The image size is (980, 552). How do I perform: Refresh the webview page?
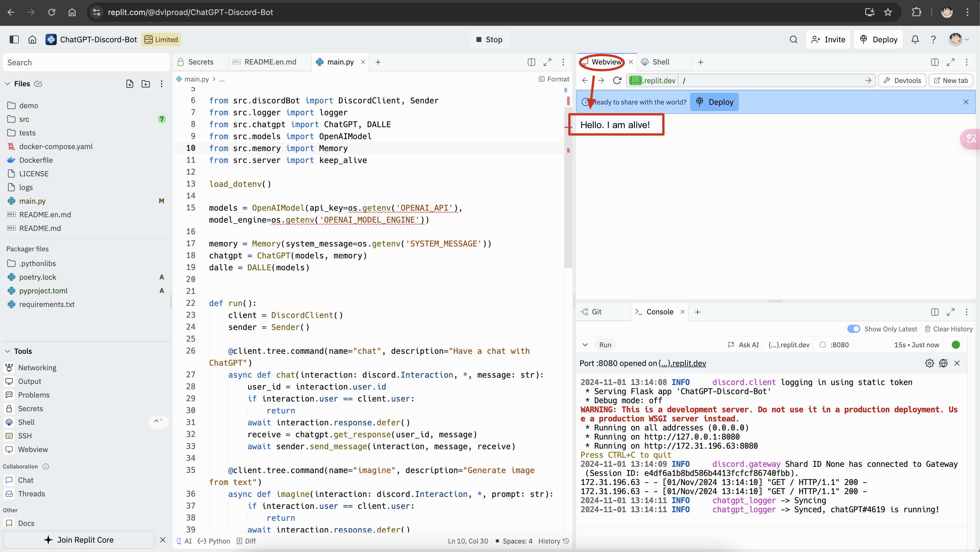click(617, 80)
